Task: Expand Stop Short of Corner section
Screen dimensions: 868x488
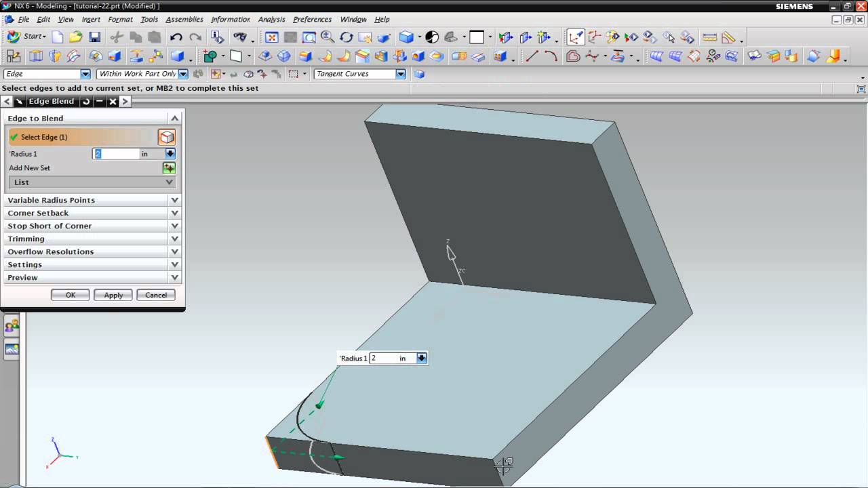Action: coord(93,226)
